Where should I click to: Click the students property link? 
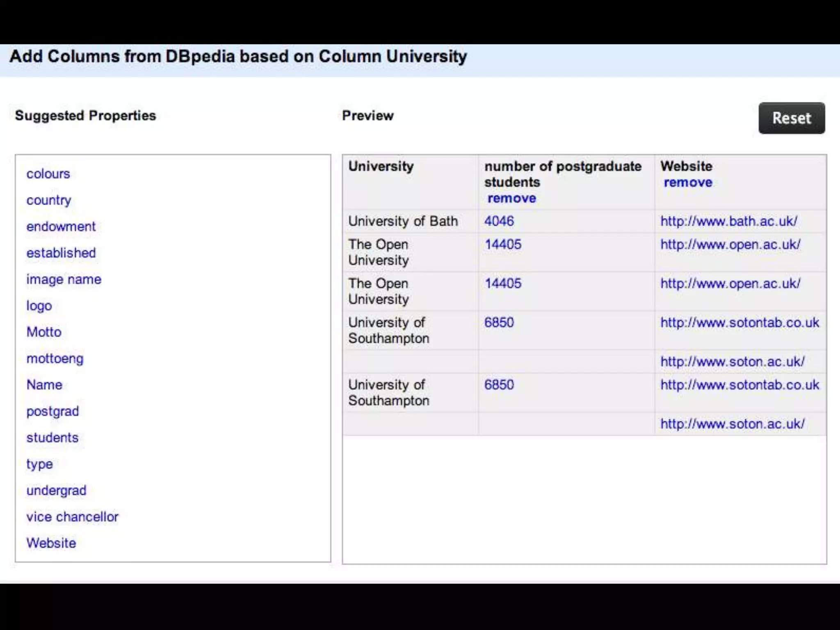[x=52, y=438]
